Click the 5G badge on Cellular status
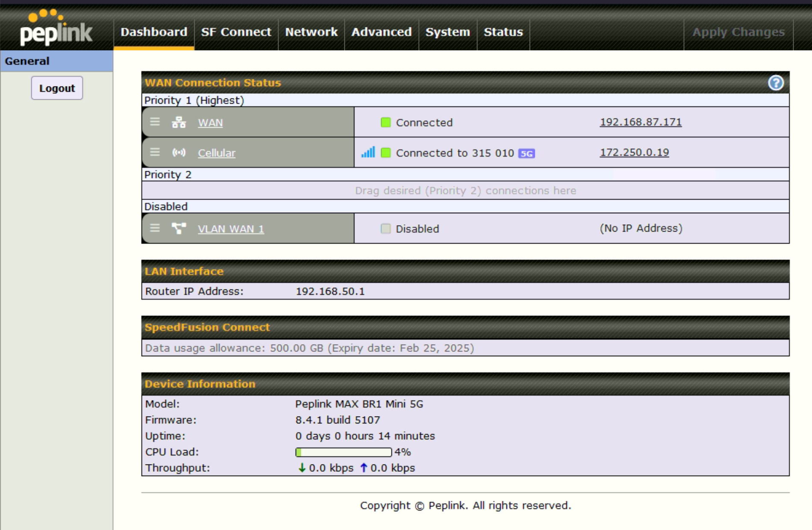The height and width of the screenshot is (530, 812). [x=526, y=153]
